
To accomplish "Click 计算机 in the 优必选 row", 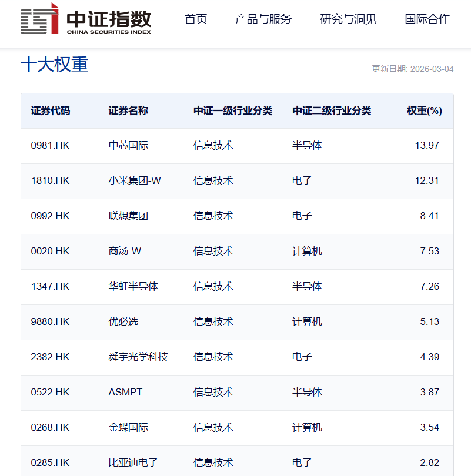I will click(x=307, y=321).
